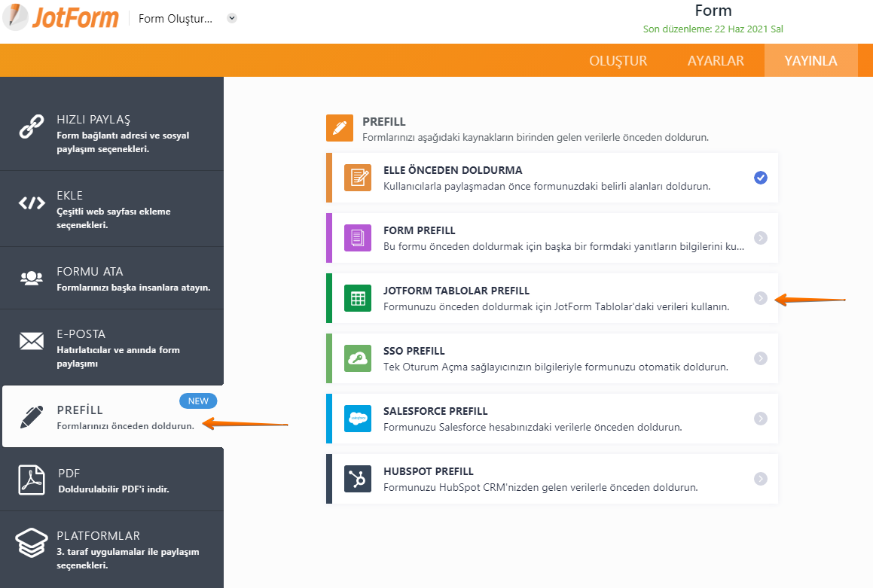Click the Form Oluştur... label
The image size is (873, 588).
point(176,19)
